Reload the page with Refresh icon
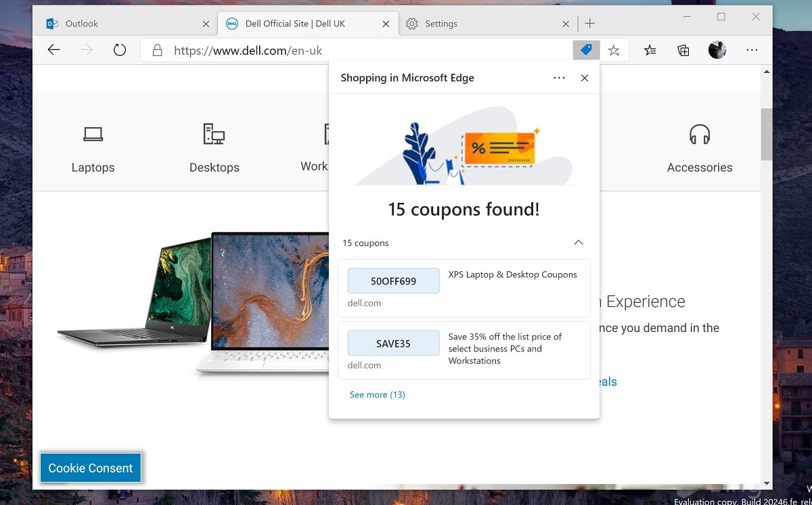Image resolution: width=812 pixels, height=505 pixels. pos(120,50)
